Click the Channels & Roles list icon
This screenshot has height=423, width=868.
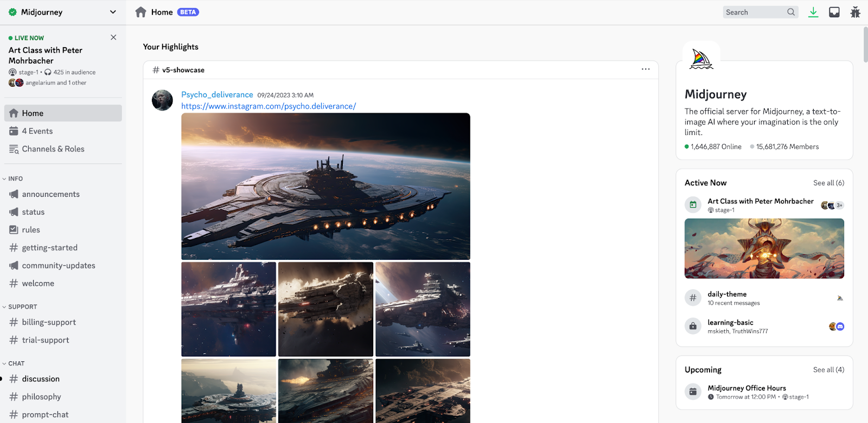tap(14, 149)
